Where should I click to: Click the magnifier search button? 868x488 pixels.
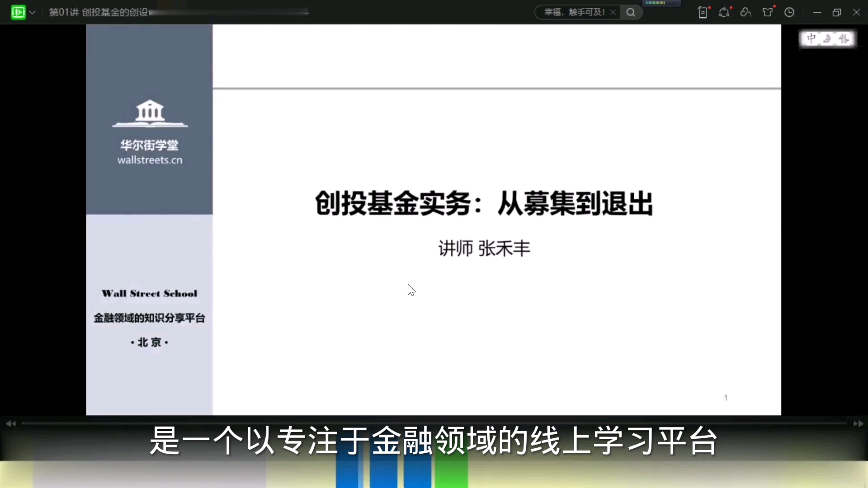point(631,12)
